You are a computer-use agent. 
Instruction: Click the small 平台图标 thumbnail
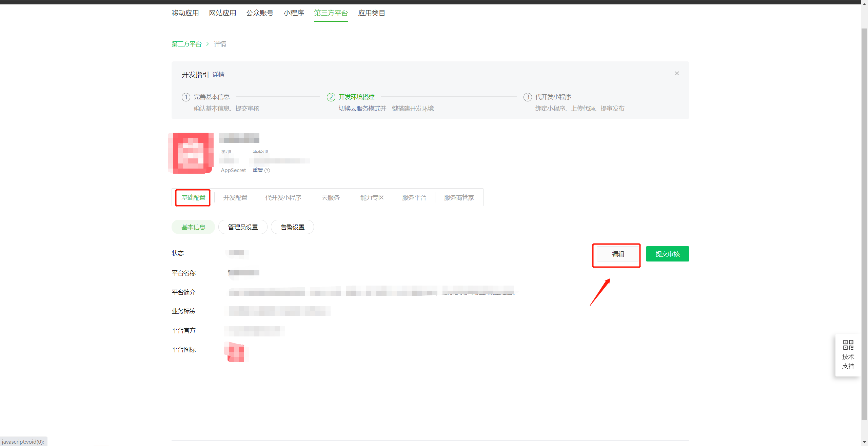tap(236, 352)
